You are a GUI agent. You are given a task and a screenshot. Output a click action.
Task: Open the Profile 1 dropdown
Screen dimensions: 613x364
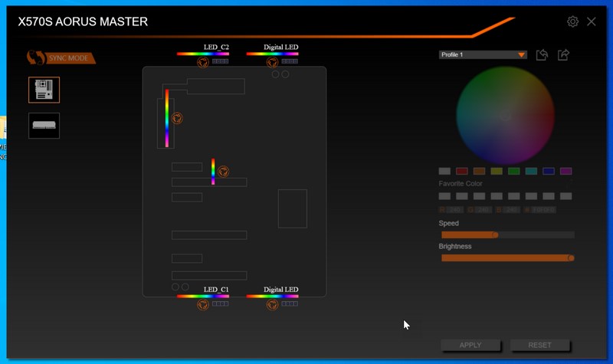pyautogui.click(x=483, y=54)
